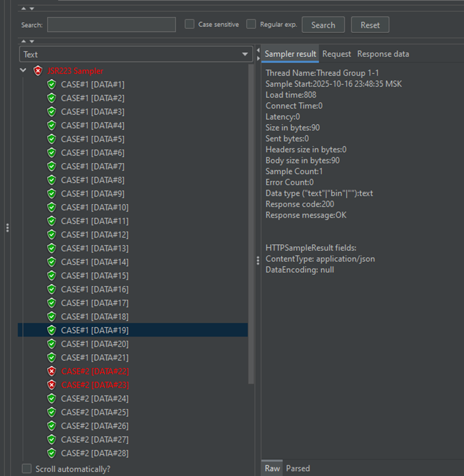Image resolution: width=464 pixels, height=476 pixels.
Task: Select the CASE#2 [DATA#25] result
Action: (x=94, y=413)
